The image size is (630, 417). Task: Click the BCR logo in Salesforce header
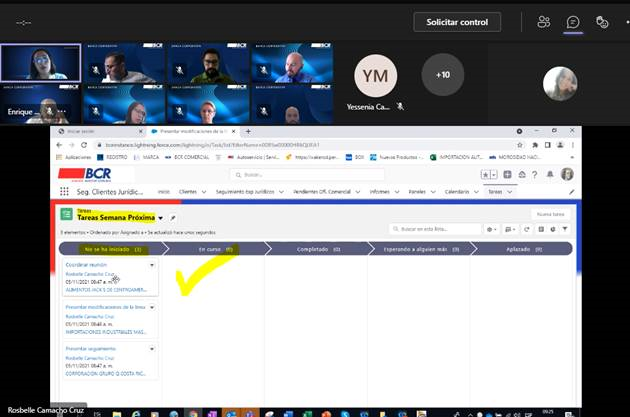point(85,174)
